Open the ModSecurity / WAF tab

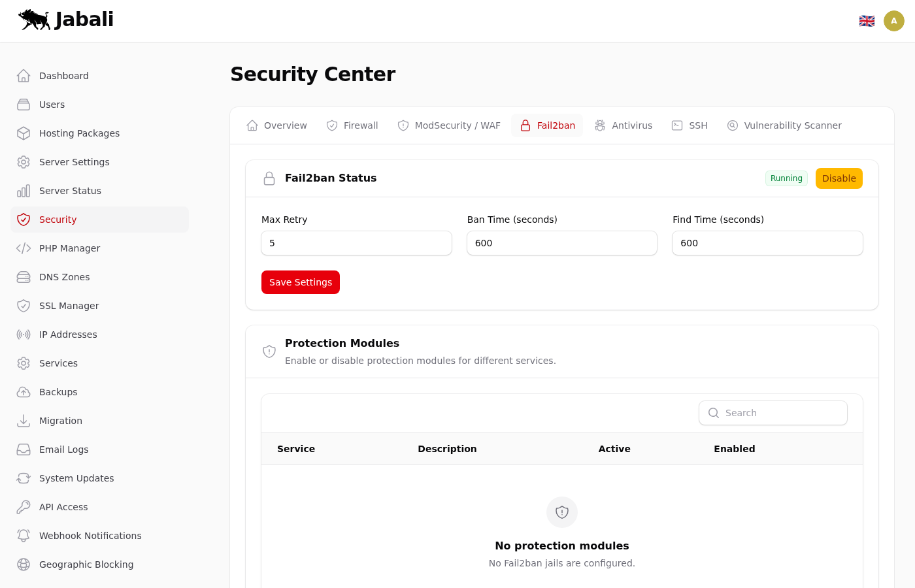pyautogui.click(x=449, y=125)
